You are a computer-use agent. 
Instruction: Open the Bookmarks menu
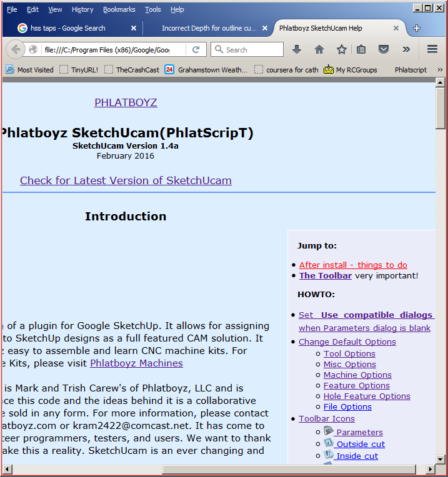tap(119, 9)
